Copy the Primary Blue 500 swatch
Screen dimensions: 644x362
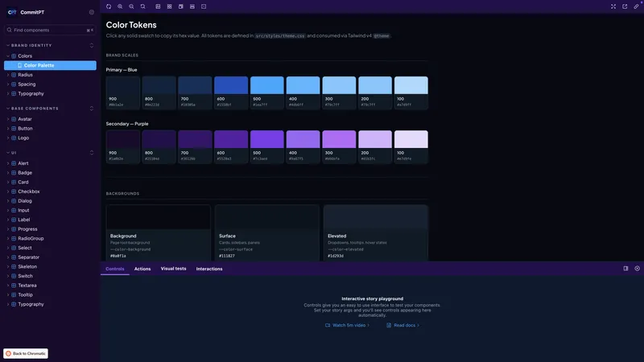pos(267,93)
